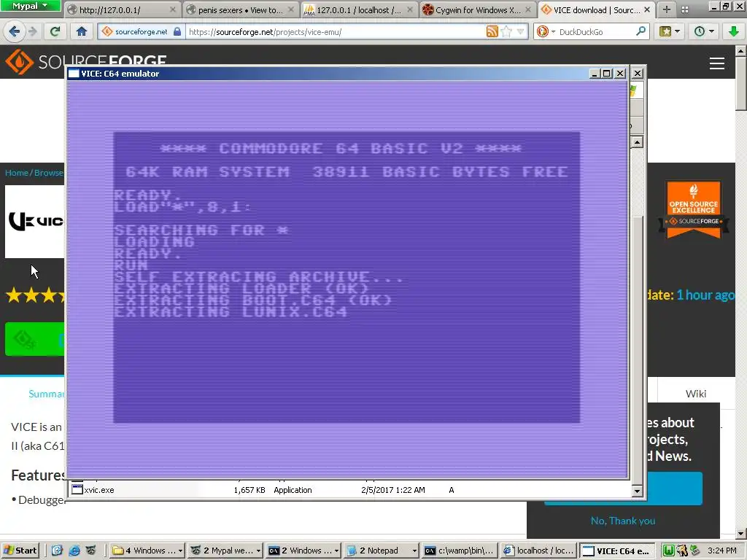Close the Cygwin for Windows tab
This screenshot has height=560, width=747.
coord(528,9)
